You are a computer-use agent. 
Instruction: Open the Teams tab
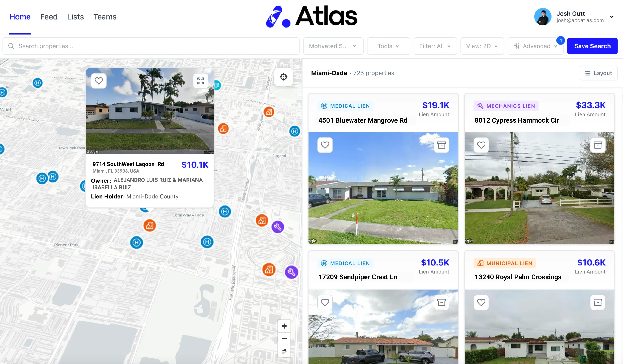click(x=105, y=17)
